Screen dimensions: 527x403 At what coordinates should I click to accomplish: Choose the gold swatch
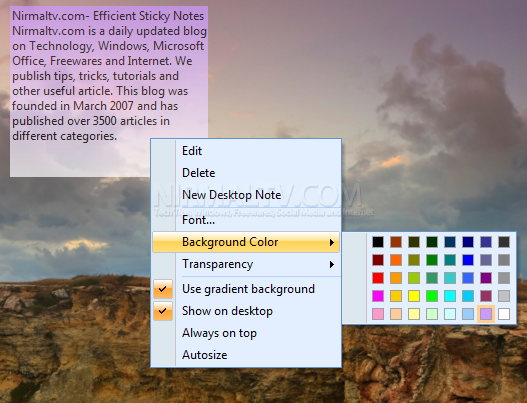396,296
